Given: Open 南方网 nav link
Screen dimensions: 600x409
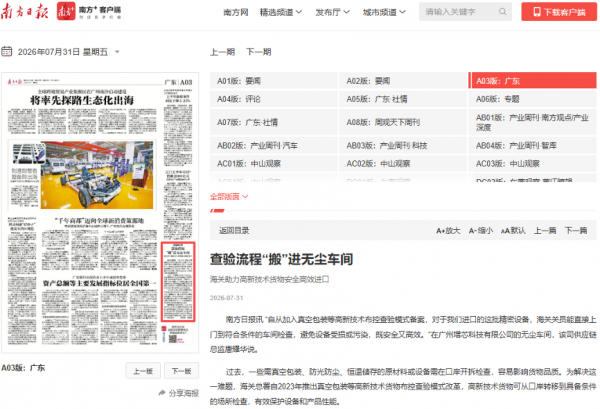Looking at the screenshot, I should [x=236, y=12].
